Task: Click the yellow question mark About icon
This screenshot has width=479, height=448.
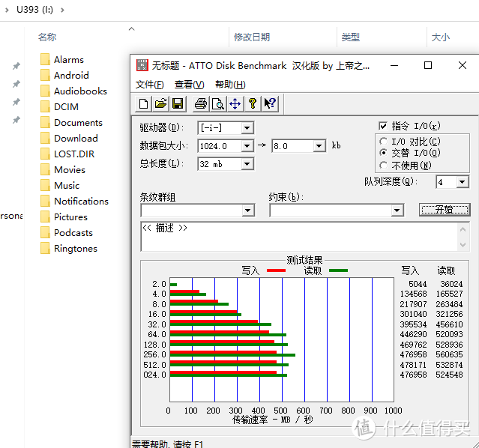Action: 253,104
